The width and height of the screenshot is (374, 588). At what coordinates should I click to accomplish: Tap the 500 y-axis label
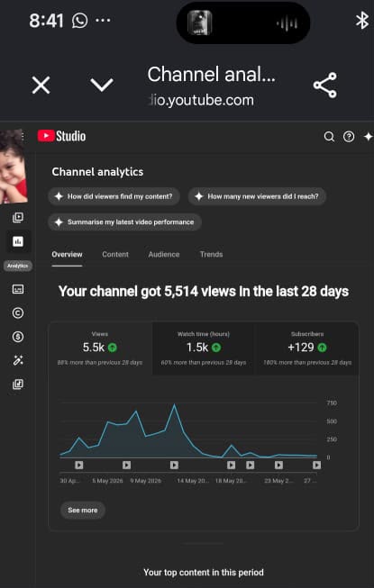click(x=332, y=421)
